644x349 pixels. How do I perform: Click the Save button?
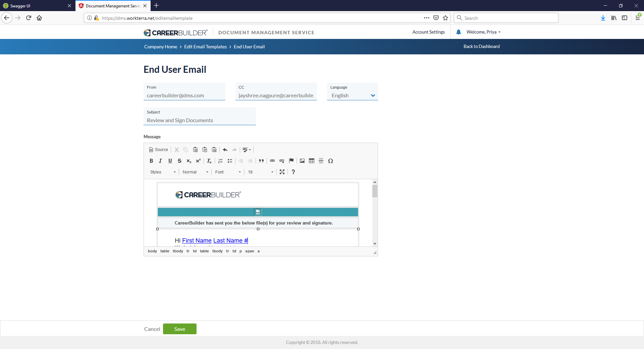coord(180,329)
